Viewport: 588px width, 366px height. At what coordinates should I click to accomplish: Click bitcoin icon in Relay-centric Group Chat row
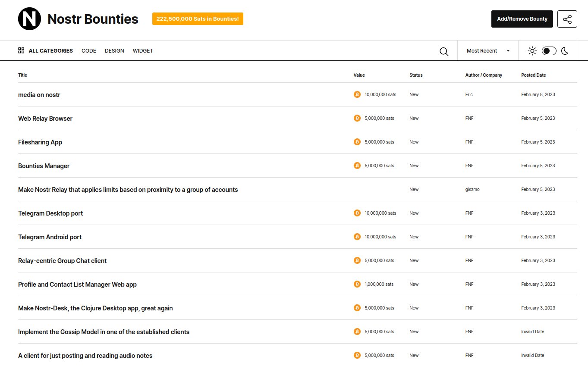(x=357, y=260)
